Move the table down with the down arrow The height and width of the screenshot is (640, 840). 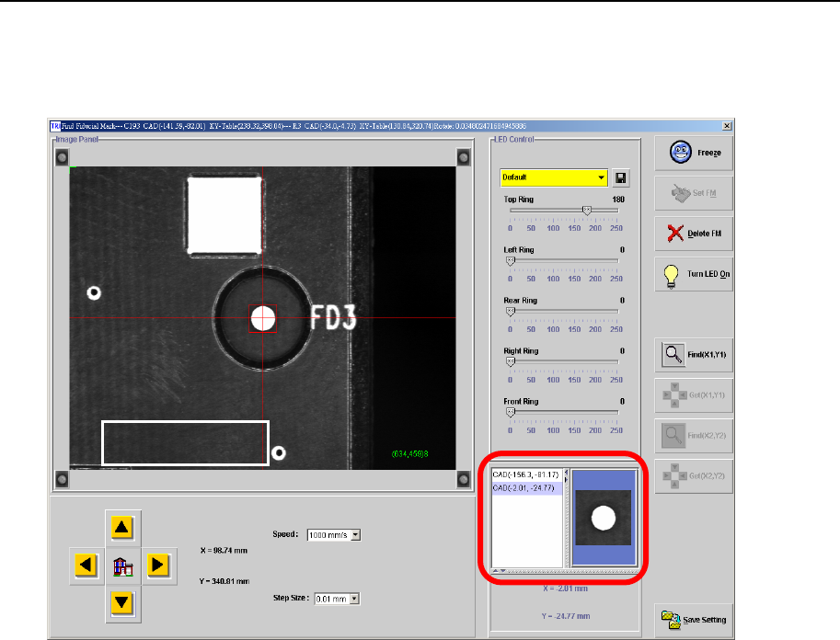122,602
